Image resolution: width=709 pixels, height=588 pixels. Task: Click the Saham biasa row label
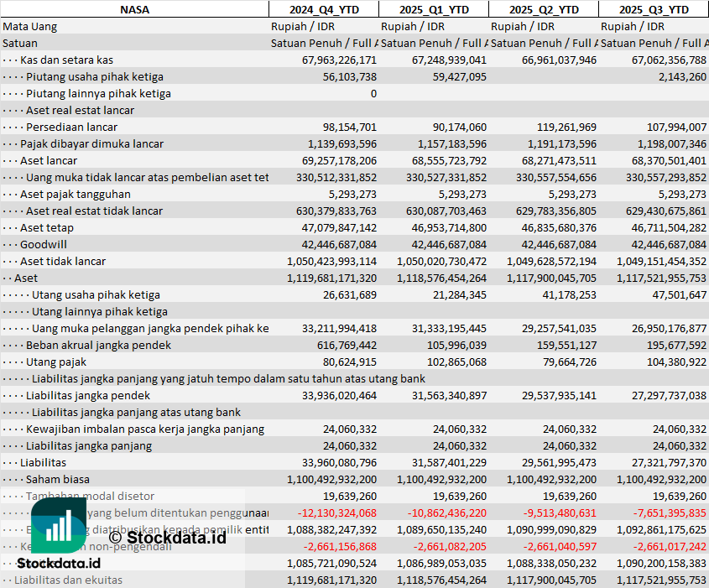(58, 479)
